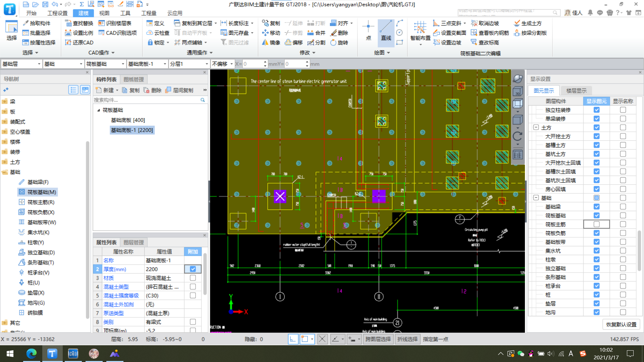Screen dimensions: 644x362
Task: Click the 搜索构件 search field
Action: (147, 100)
